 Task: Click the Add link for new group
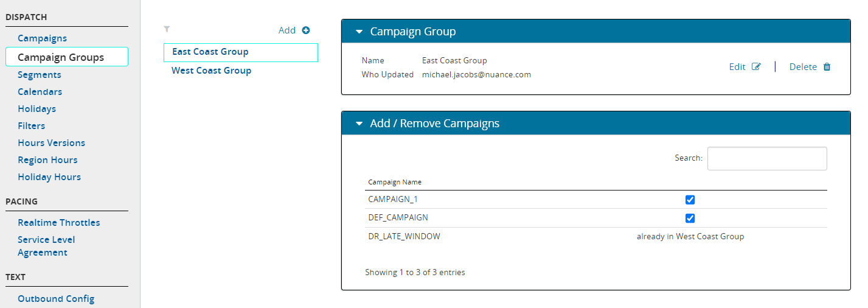[x=286, y=30]
